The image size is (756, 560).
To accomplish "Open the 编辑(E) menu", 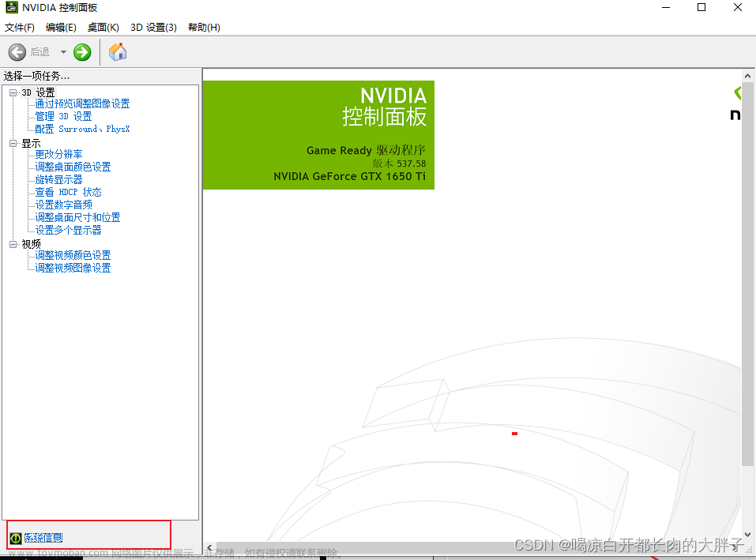I will pyautogui.click(x=61, y=28).
